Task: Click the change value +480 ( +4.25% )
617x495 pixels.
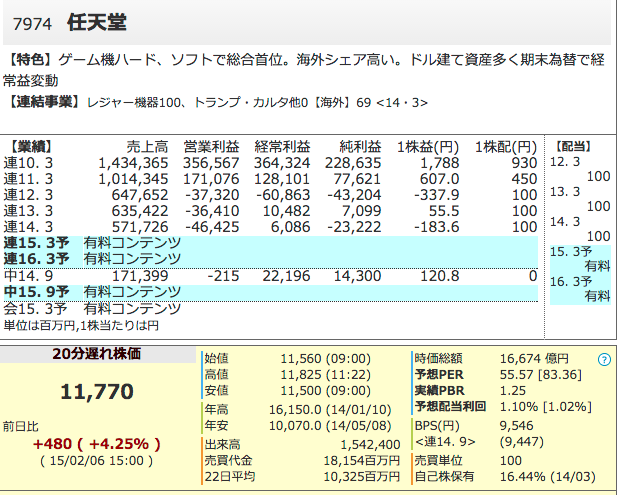Action: 97,444
